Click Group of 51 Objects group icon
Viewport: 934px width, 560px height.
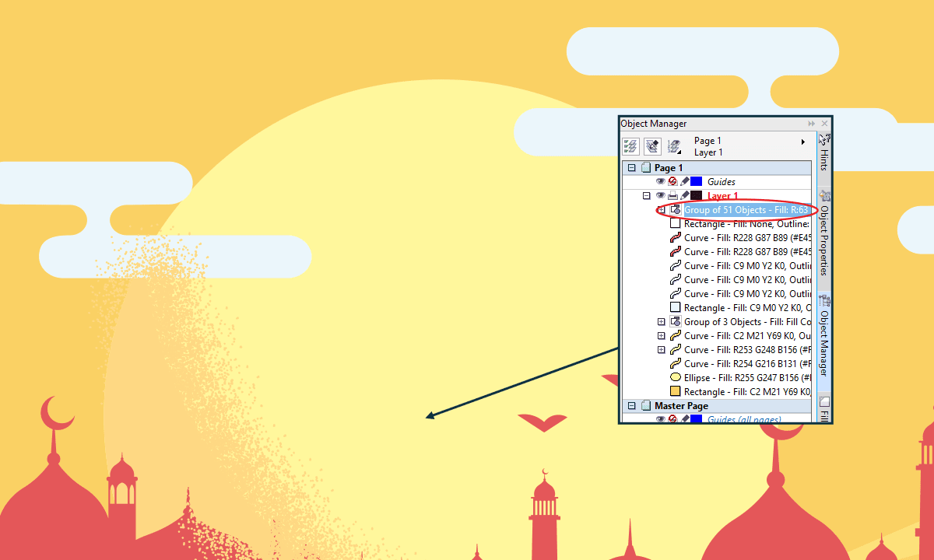coord(676,210)
